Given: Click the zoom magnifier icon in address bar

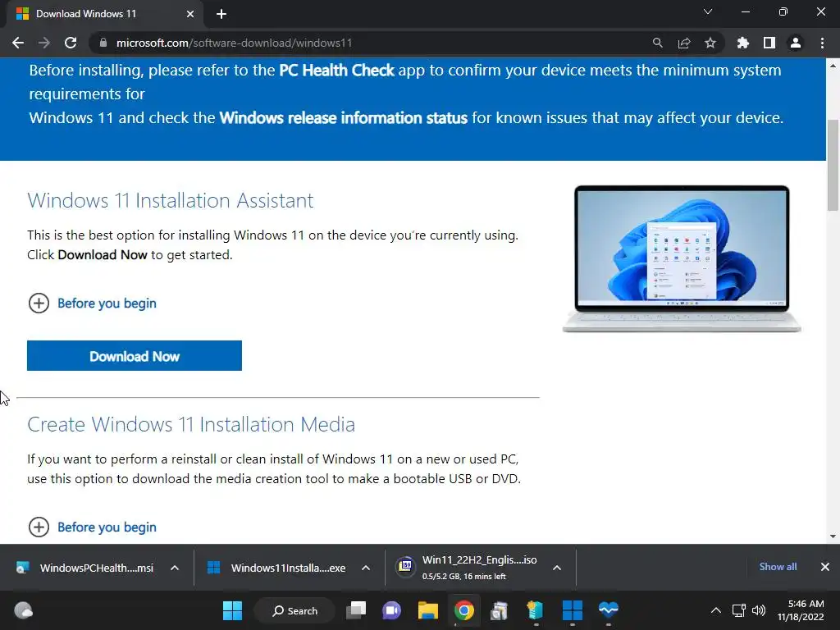Looking at the screenshot, I should click(657, 43).
